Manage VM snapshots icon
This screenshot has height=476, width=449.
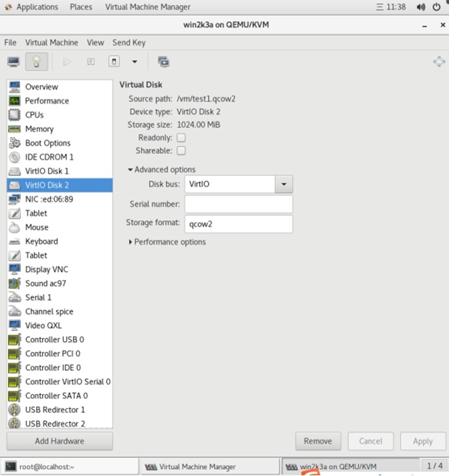pos(164,61)
